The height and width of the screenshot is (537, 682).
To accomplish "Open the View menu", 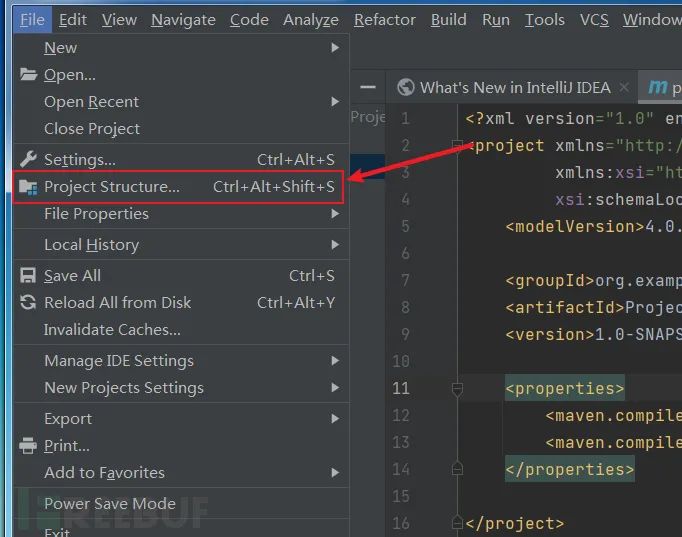I will 119,20.
